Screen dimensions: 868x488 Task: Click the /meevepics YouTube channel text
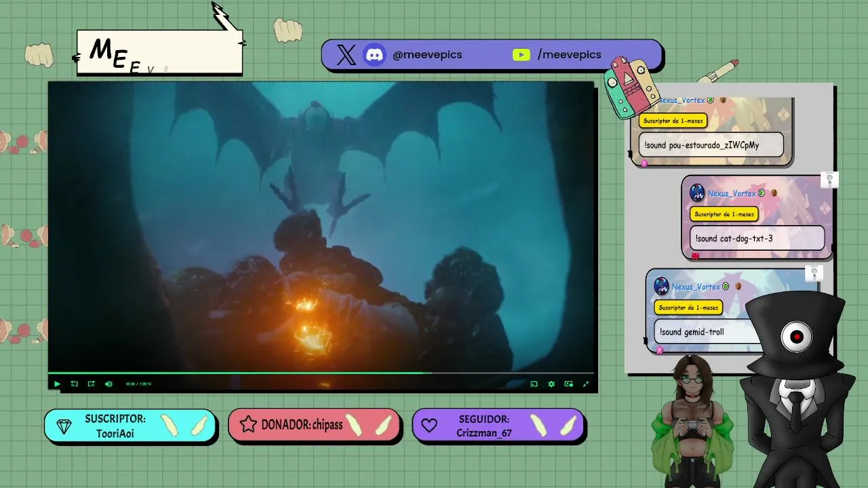569,54
